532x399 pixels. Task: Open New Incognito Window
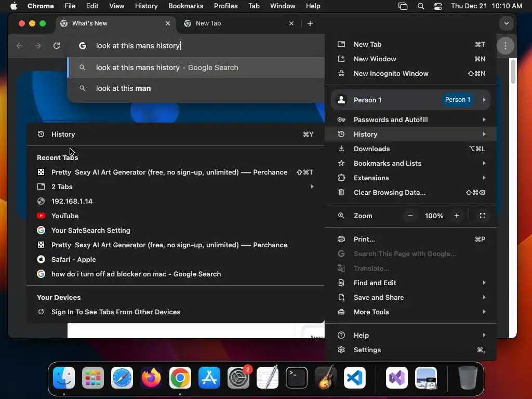[411, 74]
